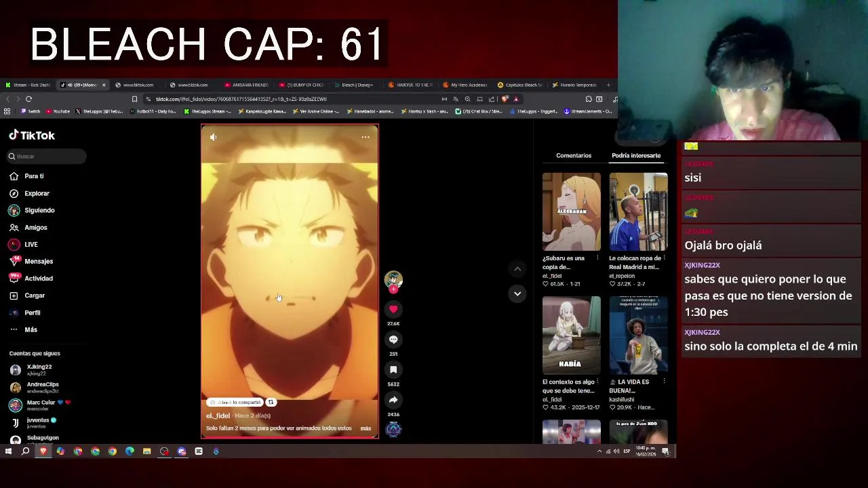This screenshot has width=868, height=488.
Task: Bookmark the video with the save icon
Action: point(393,369)
